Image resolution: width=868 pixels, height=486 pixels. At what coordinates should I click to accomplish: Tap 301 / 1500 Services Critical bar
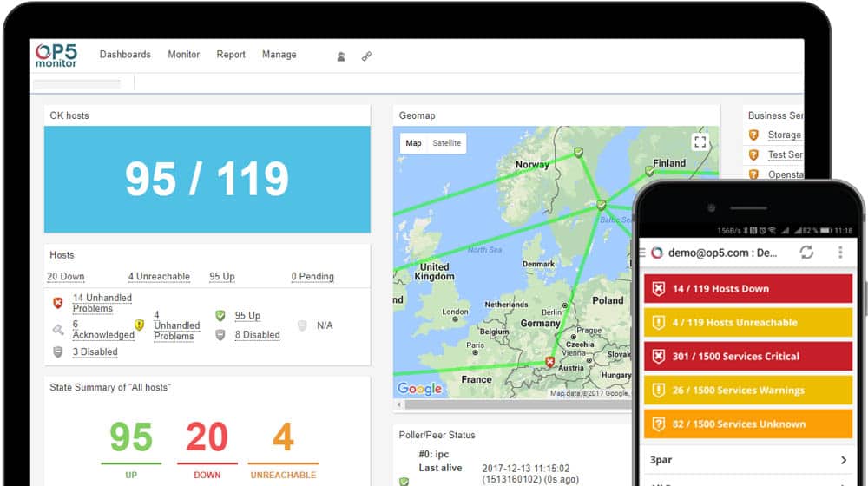(748, 356)
